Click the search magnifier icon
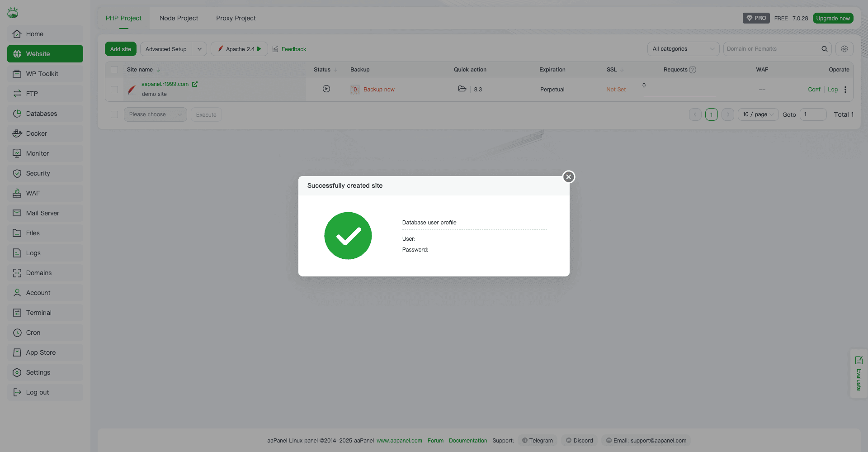868x452 pixels. 824,49
